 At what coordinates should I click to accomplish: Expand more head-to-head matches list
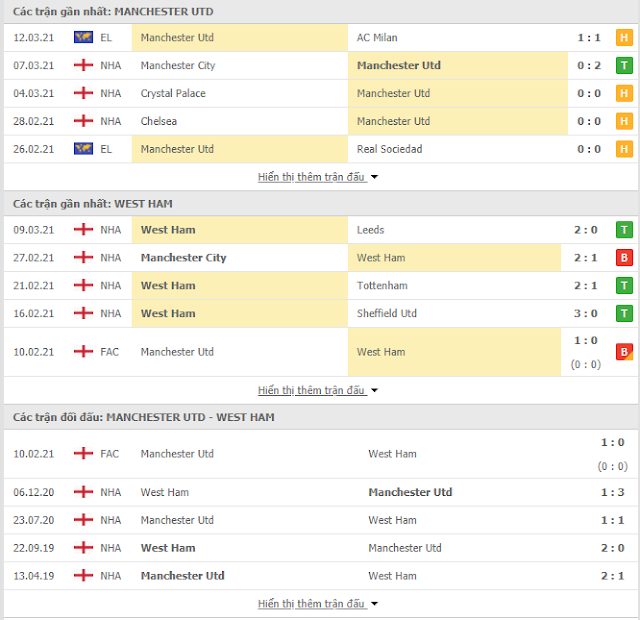click(x=318, y=604)
